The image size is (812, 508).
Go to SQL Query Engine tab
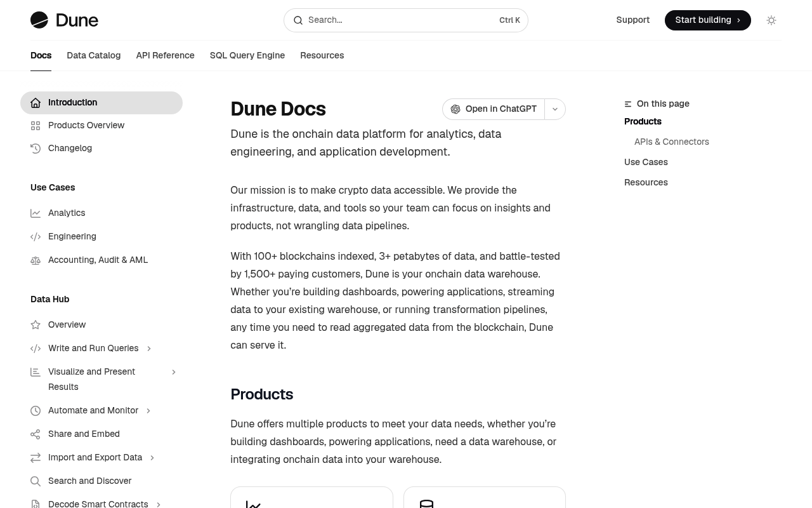[x=247, y=55]
